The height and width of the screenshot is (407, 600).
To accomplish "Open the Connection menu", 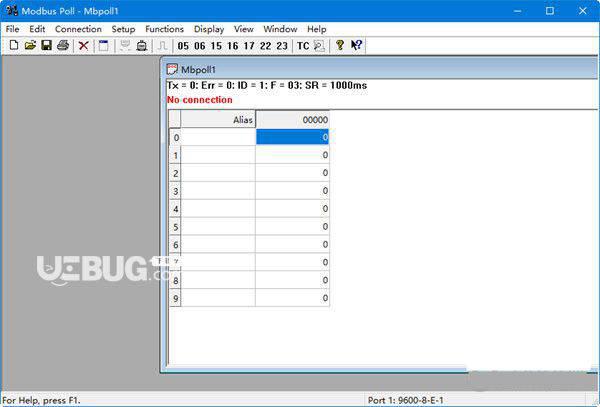I will click(78, 29).
